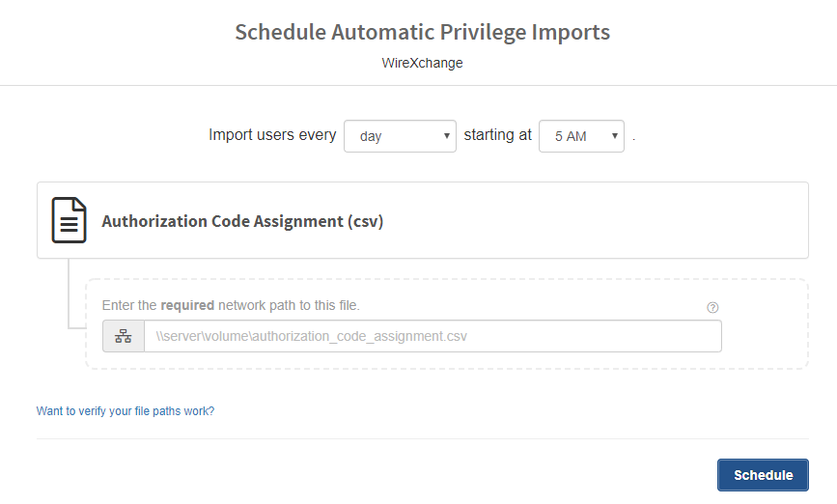This screenshot has width=837, height=504.
Task: Click the arrow on the 5 AM dropdown
Action: coord(615,136)
